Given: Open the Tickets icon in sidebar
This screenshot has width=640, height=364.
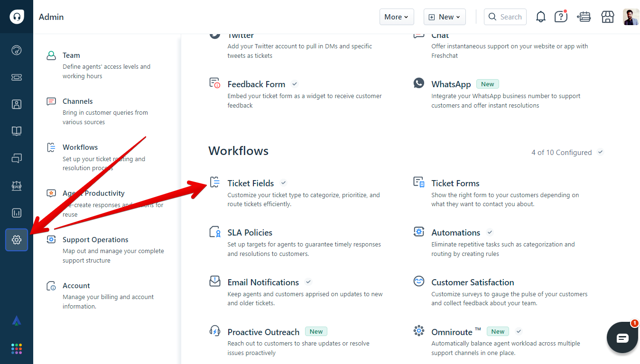Looking at the screenshot, I should (x=17, y=77).
